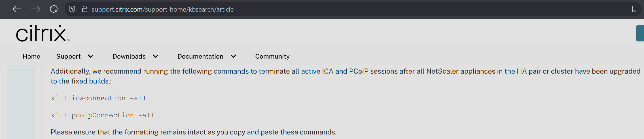This screenshot has height=139, width=644.
Task: Bookmark this page with bookmark icon
Action: click(x=634, y=9)
